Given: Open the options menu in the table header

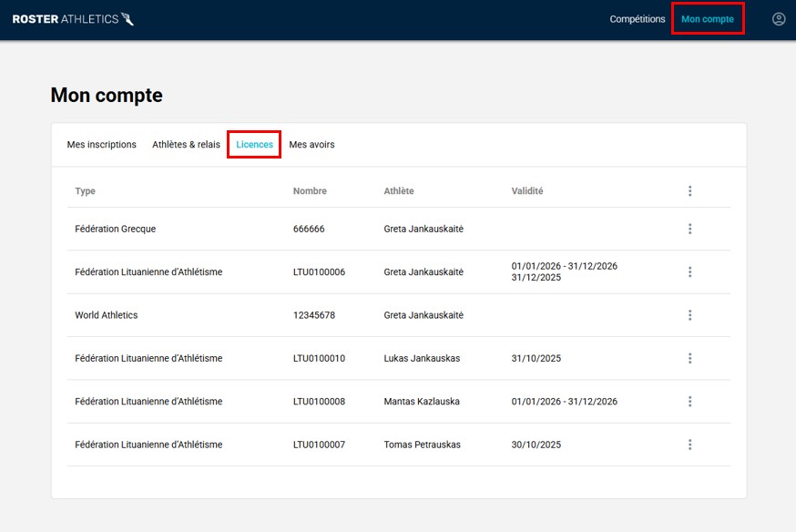Looking at the screenshot, I should (689, 191).
